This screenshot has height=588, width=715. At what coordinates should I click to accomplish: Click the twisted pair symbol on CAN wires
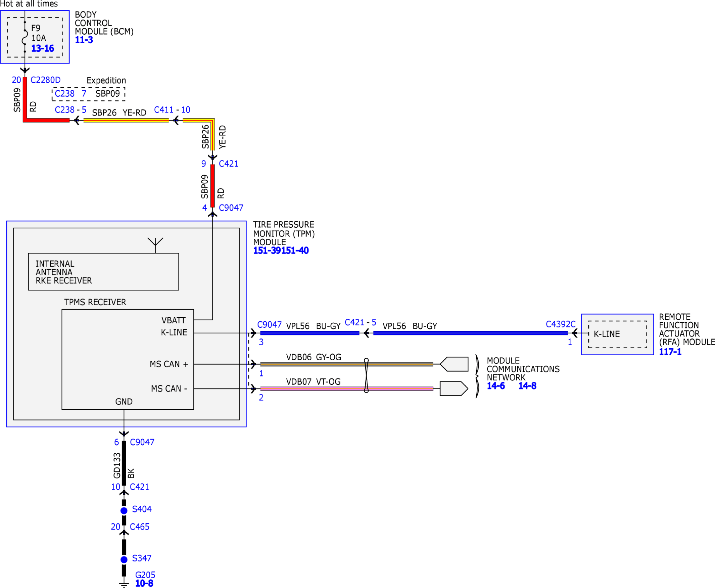point(366,376)
